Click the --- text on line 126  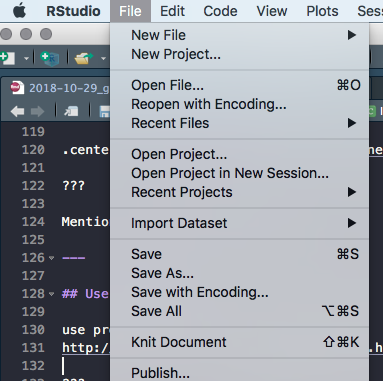coord(73,258)
